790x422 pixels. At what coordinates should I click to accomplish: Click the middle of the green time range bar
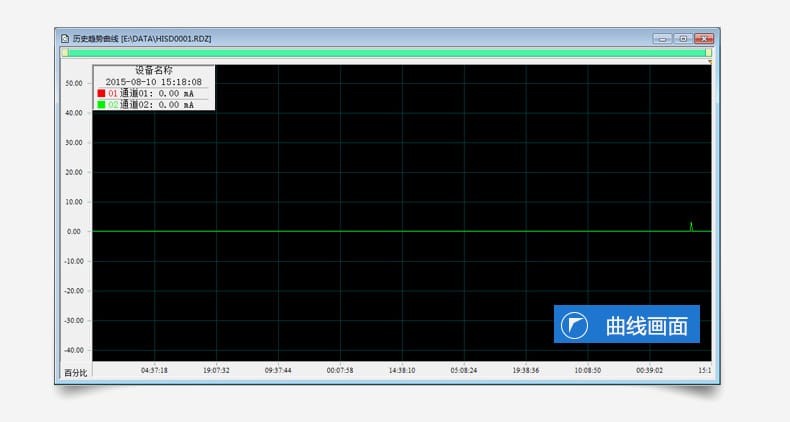[386, 52]
